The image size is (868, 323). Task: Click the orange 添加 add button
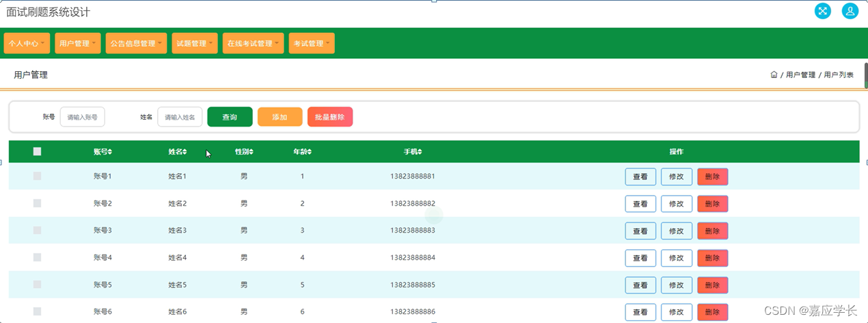(x=280, y=117)
